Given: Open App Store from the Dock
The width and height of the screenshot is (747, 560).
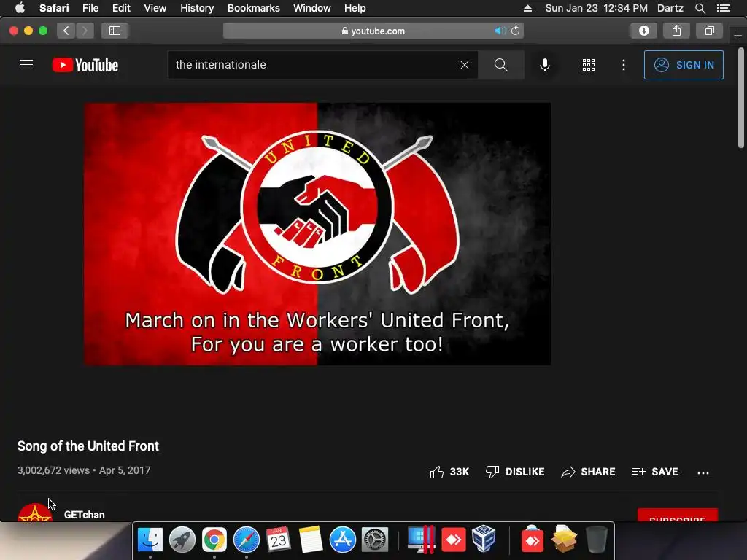Looking at the screenshot, I should tap(343, 540).
